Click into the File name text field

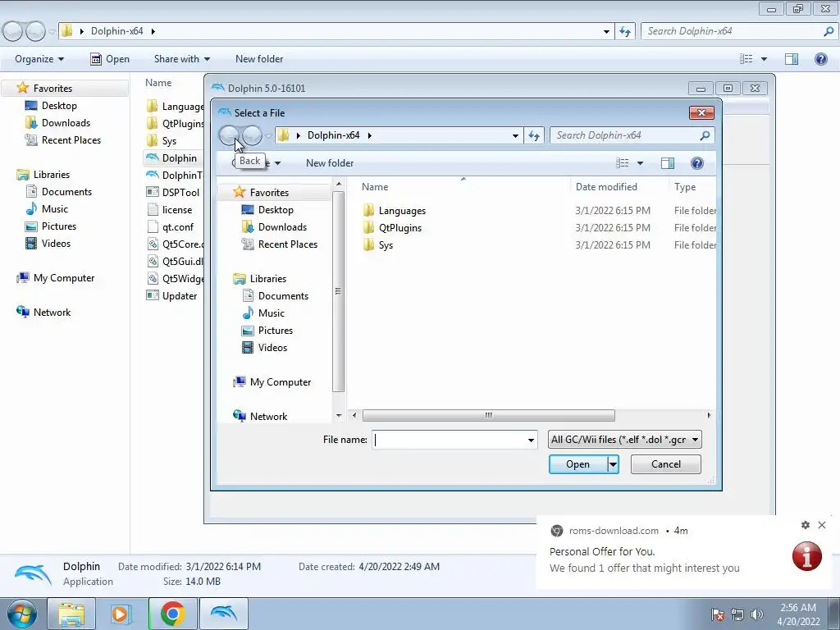(449, 440)
